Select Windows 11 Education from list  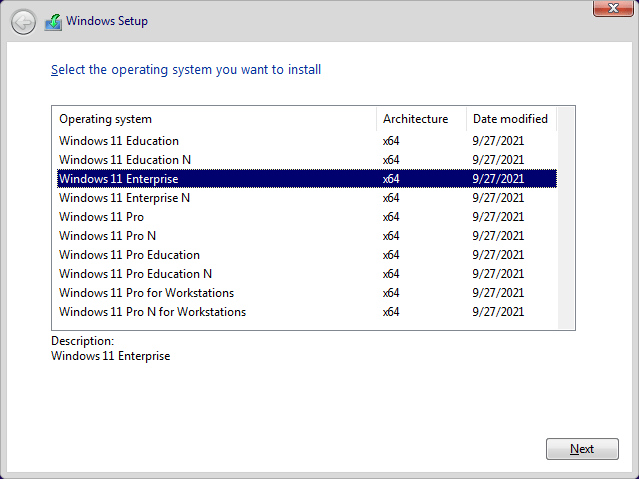pos(306,141)
